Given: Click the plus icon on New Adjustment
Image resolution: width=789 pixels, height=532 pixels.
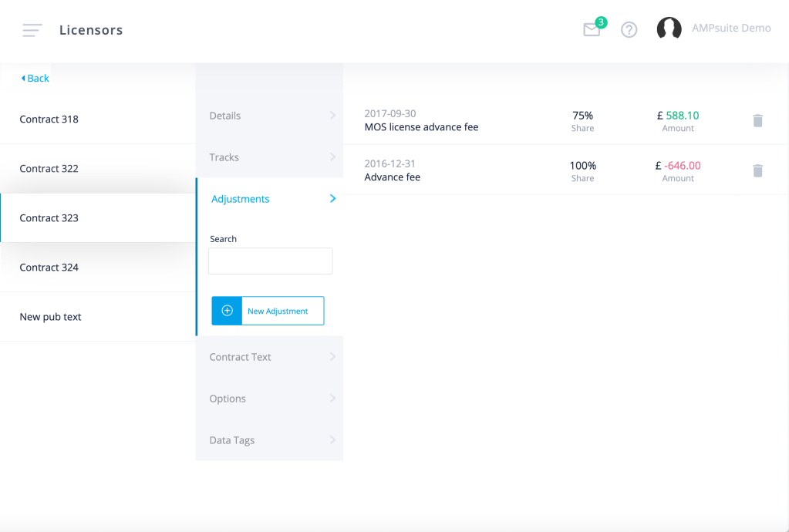Looking at the screenshot, I should tap(227, 311).
